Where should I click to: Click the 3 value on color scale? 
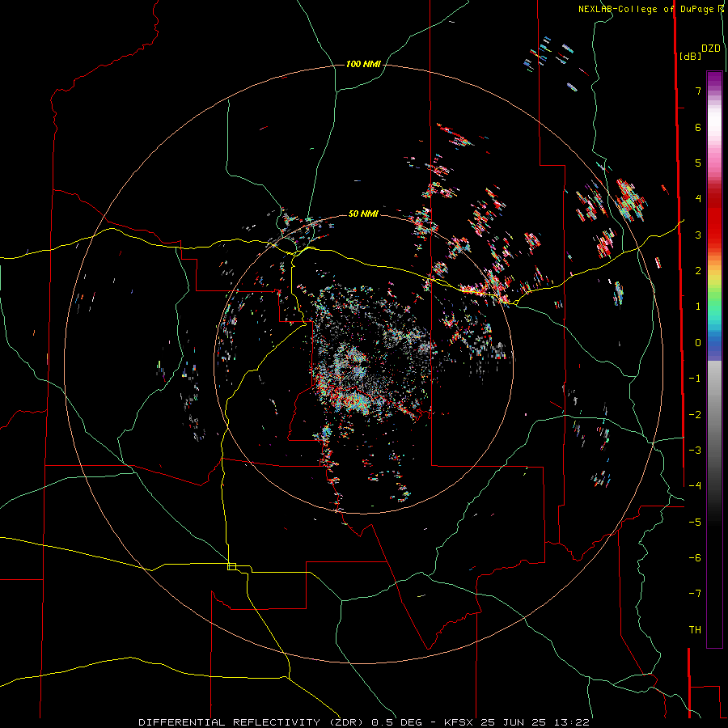(698, 235)
